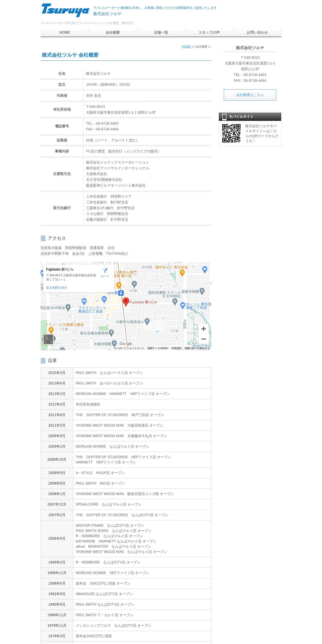Click the Tsuruya logo
Screen dimensions: 322x644
pos(65,10)
